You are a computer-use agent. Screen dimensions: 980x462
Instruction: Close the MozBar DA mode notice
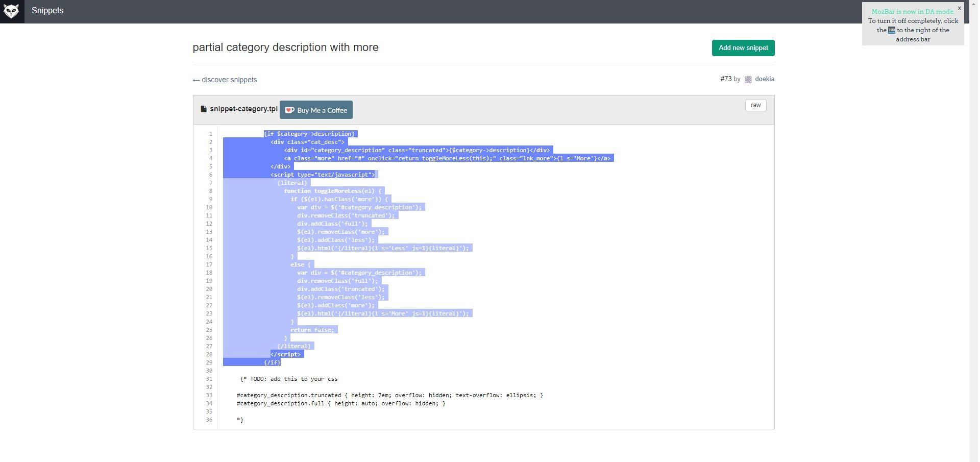[959, 8]
